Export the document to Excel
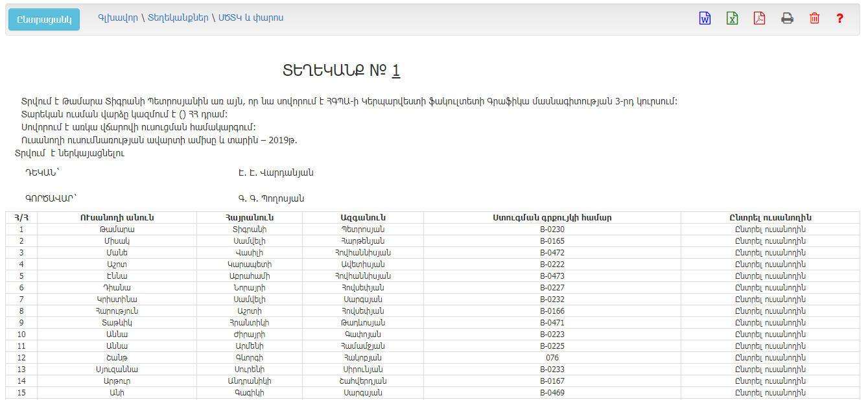868x400 pixels. tap(732, 19)
